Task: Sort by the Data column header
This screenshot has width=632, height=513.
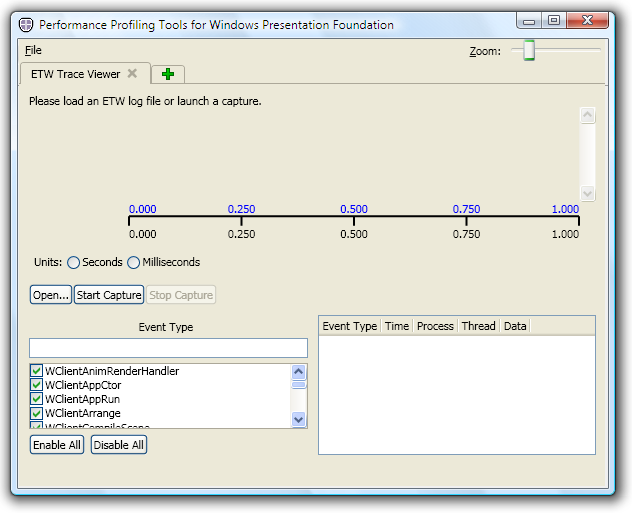Action: point(515,326)
